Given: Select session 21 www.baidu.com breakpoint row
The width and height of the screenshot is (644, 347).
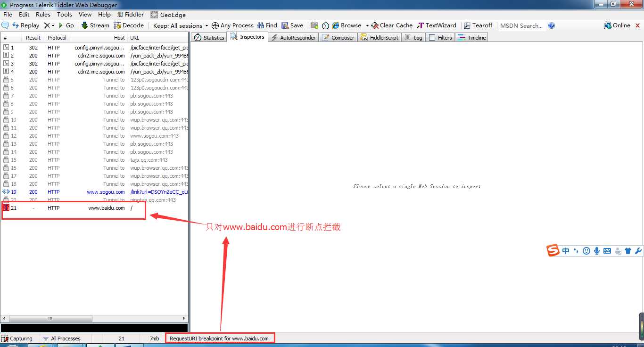Looking at the screenshot, I should coord(95,208).
